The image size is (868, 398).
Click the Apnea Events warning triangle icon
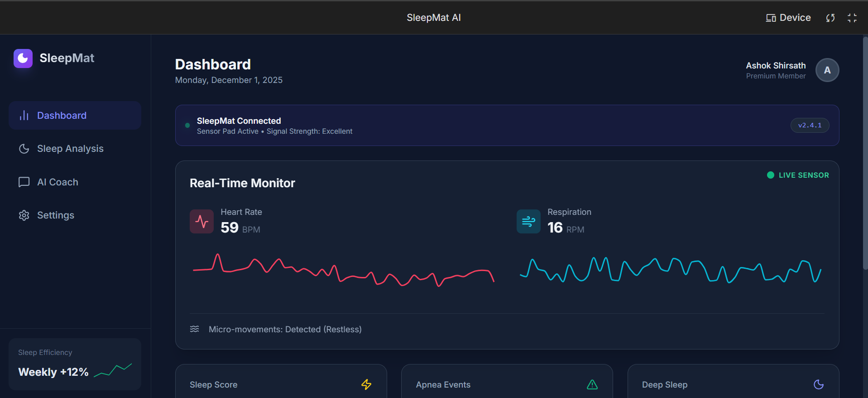point(592,384)
